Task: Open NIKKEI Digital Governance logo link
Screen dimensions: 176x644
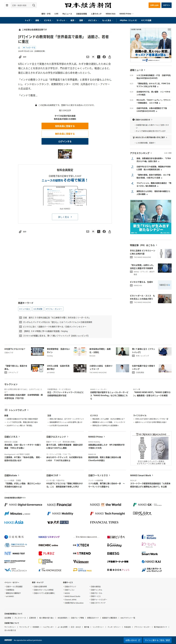Action: [23, 504]
